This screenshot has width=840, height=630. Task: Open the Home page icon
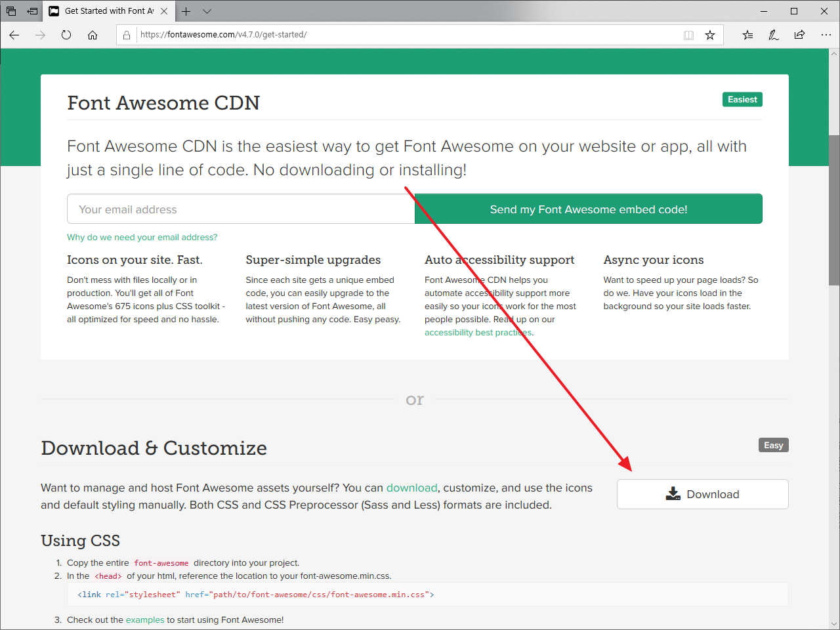pyautogui.click(x=93, y=35)
